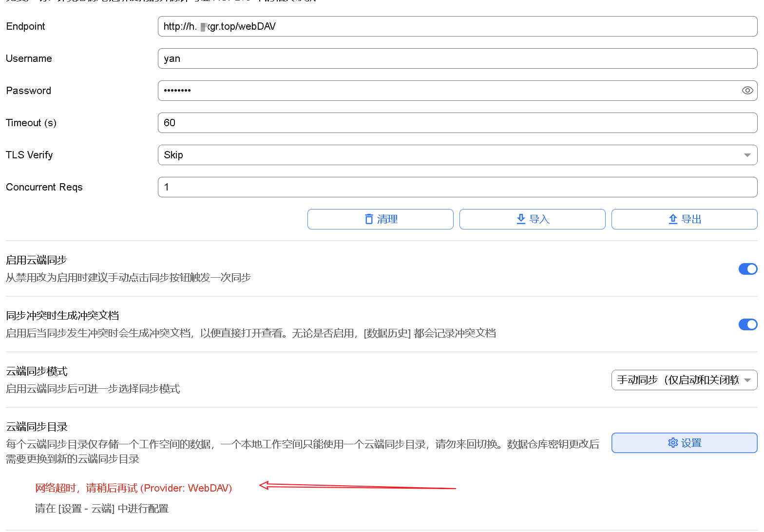
Task: Click the text 请在 [设置 - 云端] 中进行配置
Action: (102, 509)
